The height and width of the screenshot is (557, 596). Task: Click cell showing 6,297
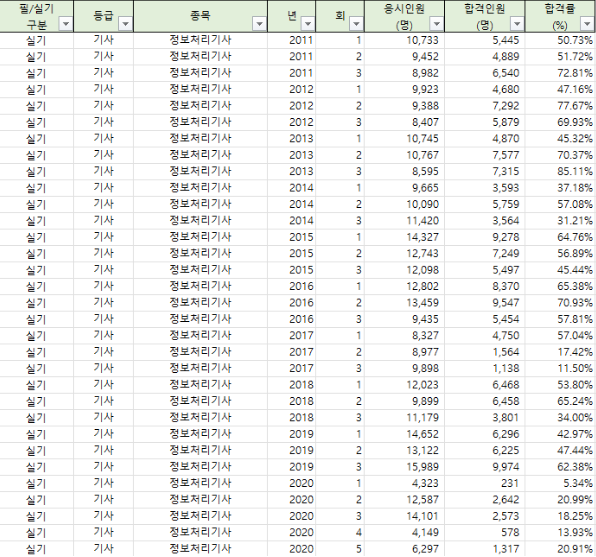[x=404, y=549]
